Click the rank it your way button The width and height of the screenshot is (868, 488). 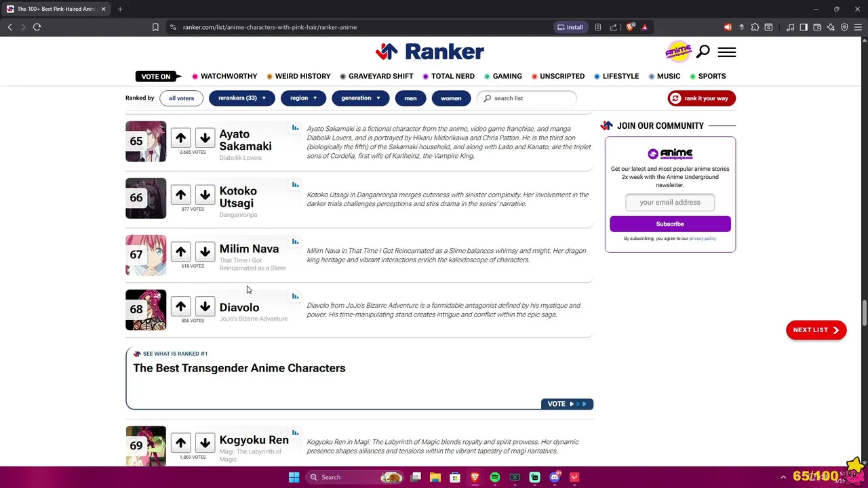tap(701, 98)
